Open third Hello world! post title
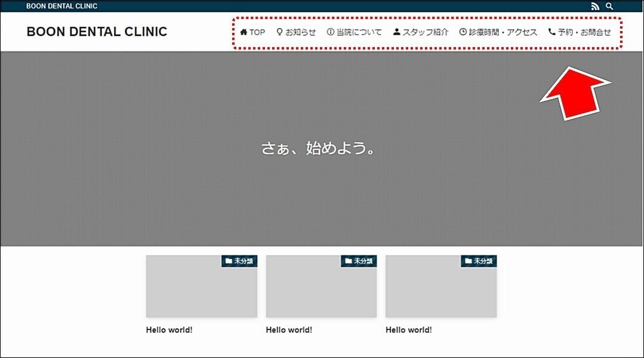The width and height of the screenshot is (644, 358). coord(409,330)
